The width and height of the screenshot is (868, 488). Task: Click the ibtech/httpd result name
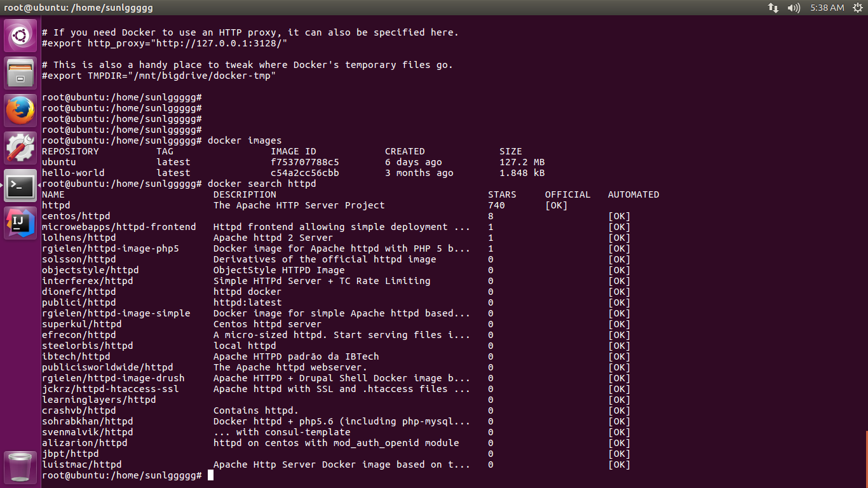(x=76, y=356)
